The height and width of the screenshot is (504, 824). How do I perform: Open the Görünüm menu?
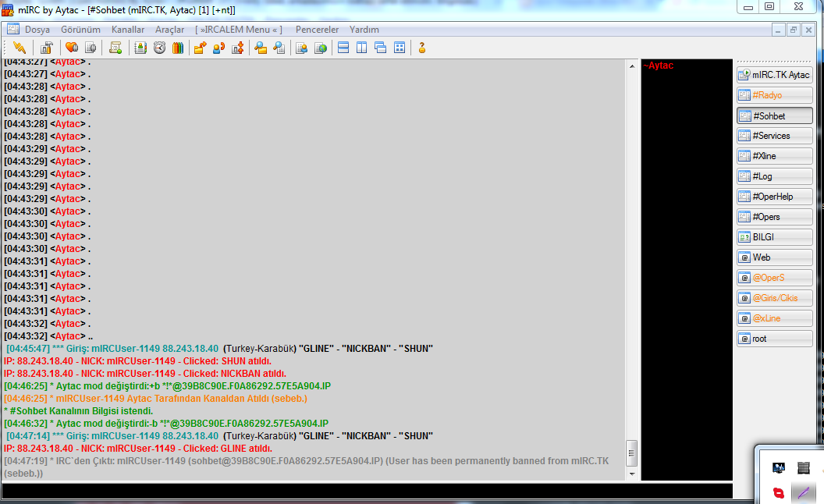point(80,30)
